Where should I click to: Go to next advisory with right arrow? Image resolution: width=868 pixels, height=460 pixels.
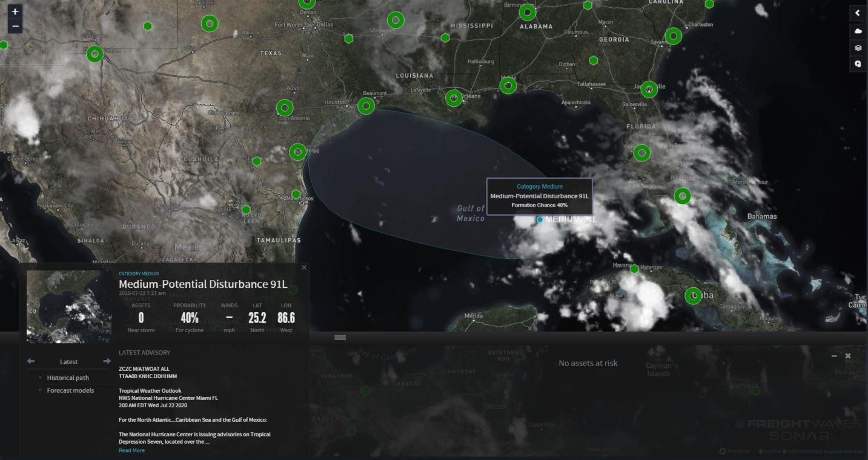(x=107, y=361)
